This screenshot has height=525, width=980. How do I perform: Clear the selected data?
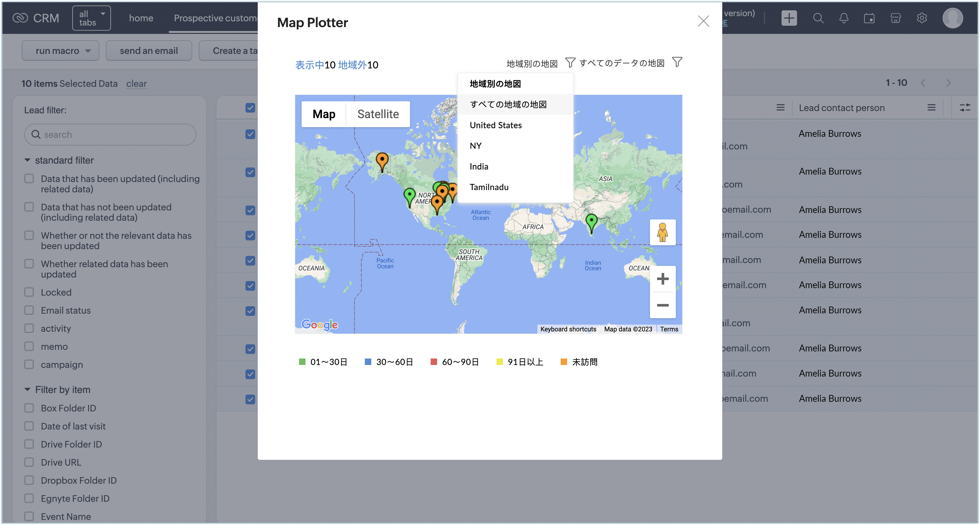click(136, 84)
